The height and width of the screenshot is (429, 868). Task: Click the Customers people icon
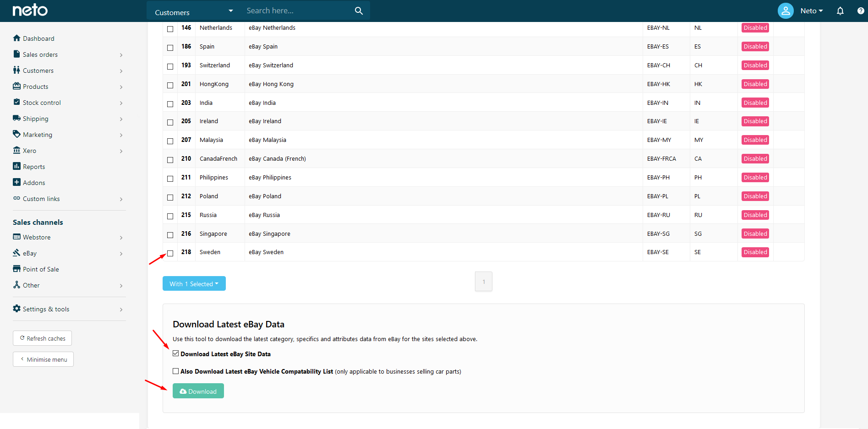pos(16,70)
